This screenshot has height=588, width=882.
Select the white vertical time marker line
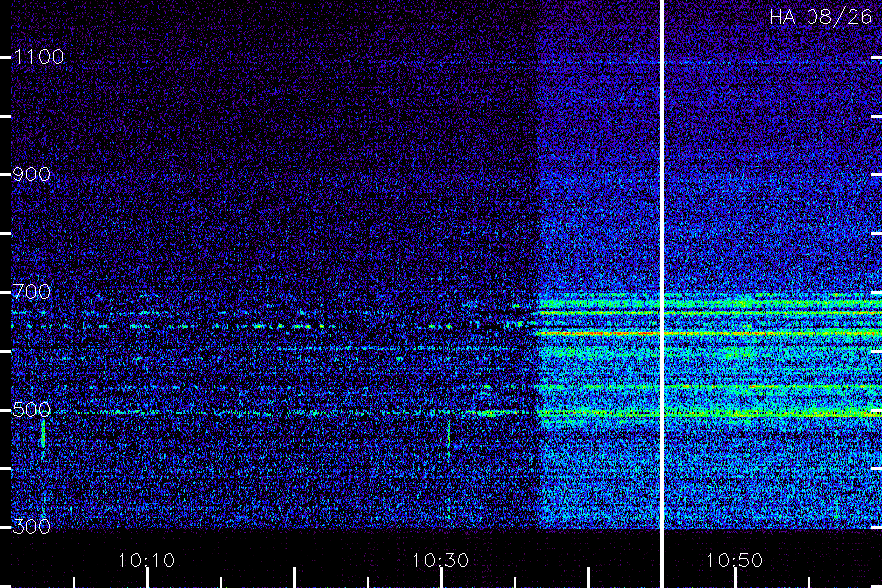click(662, 294)
